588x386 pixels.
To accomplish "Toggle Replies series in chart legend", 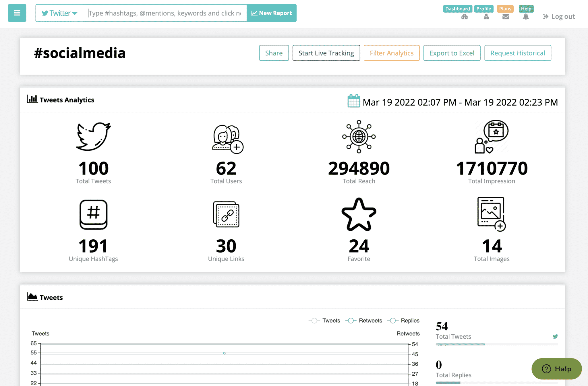I will (403, 321).
